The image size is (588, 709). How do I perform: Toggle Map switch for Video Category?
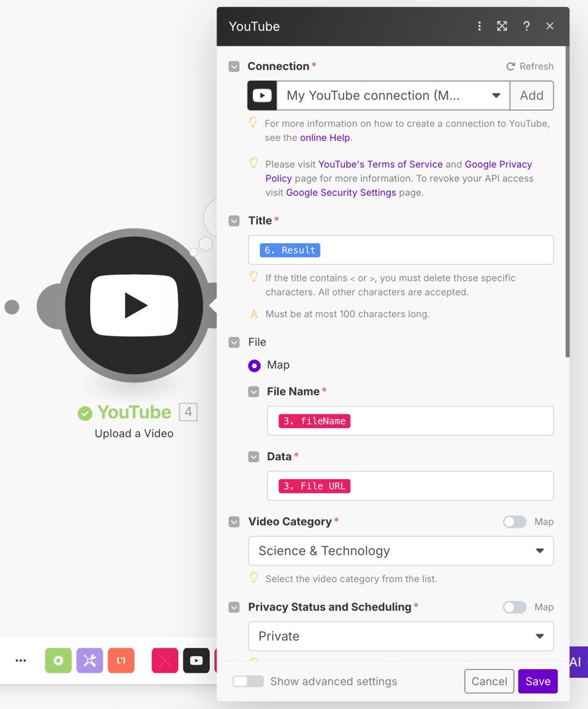[x=514, y=522]
